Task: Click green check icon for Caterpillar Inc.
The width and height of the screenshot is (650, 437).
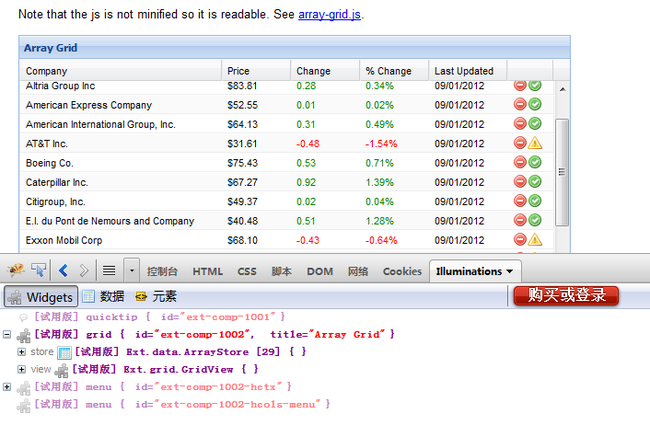Action: click(x=535, y=182)
